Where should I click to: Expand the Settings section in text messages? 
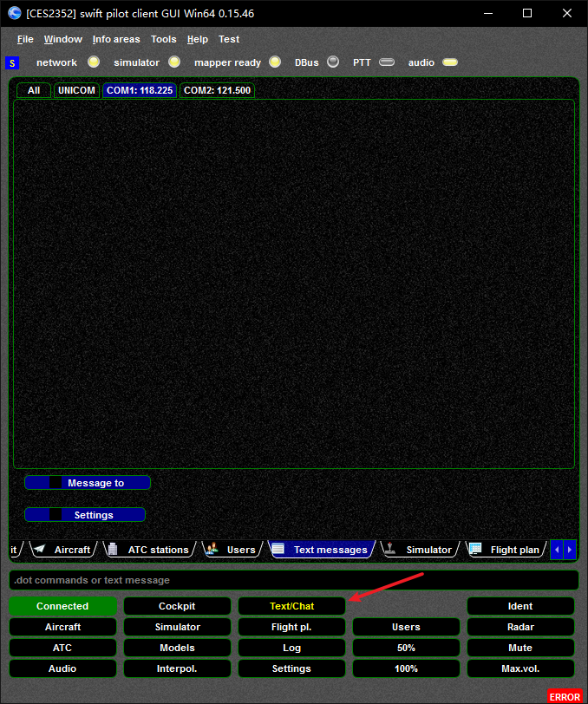point(85,515)
